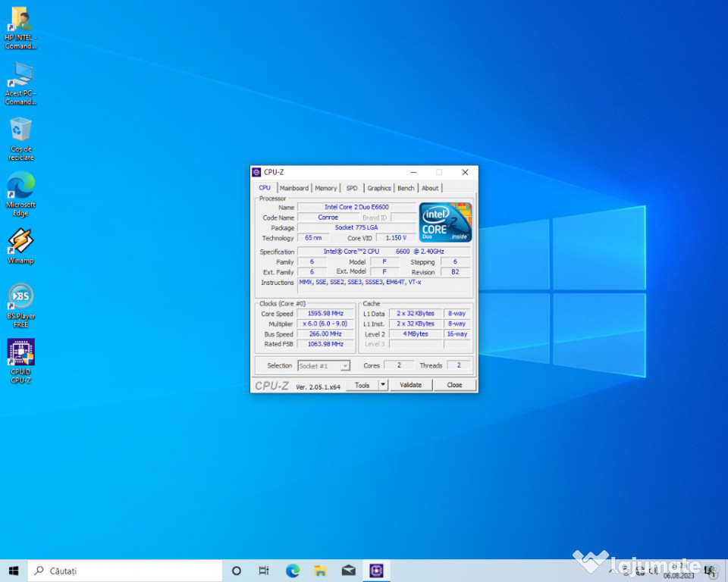728x582 pixels.
Task: Open the Graphics tab in CPU-Z
Action: [x=379, y=188]
